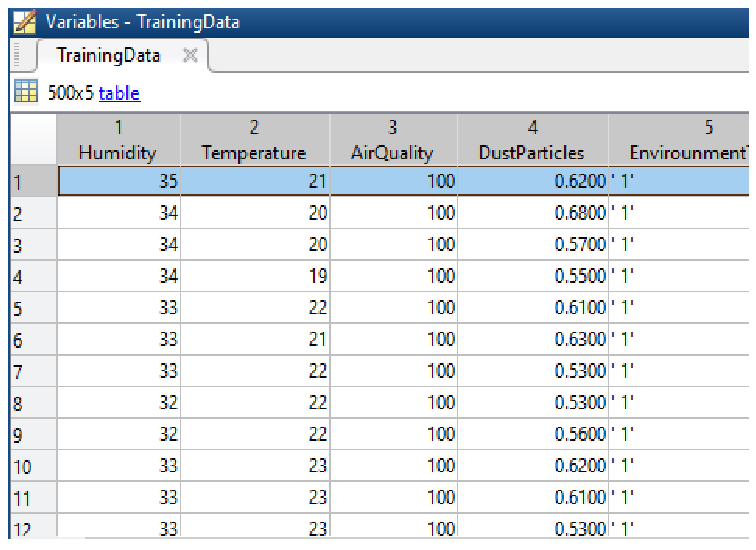Click Humidity cell in row 2
The image size is (756, 550).
coord(119,213)
